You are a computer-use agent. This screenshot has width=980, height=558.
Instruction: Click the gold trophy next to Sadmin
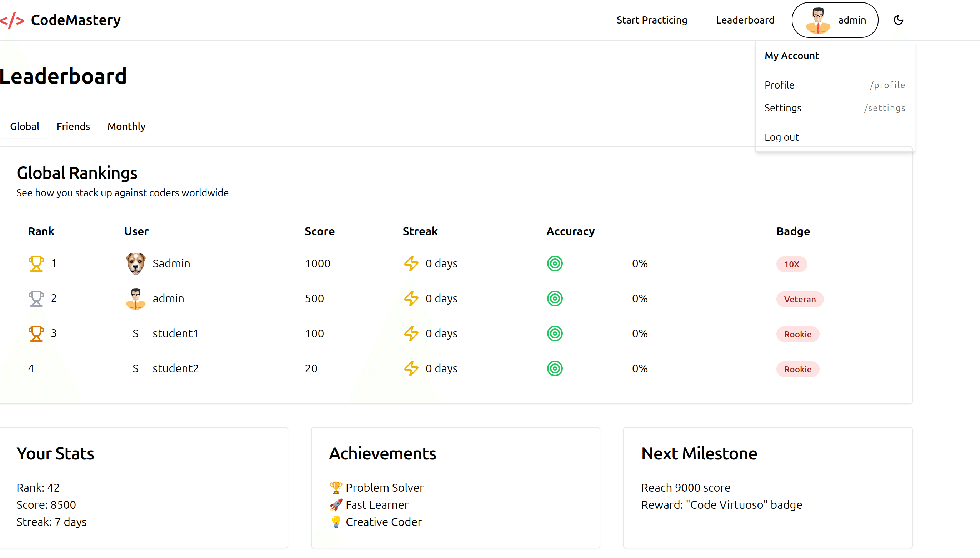click(36, 263)
